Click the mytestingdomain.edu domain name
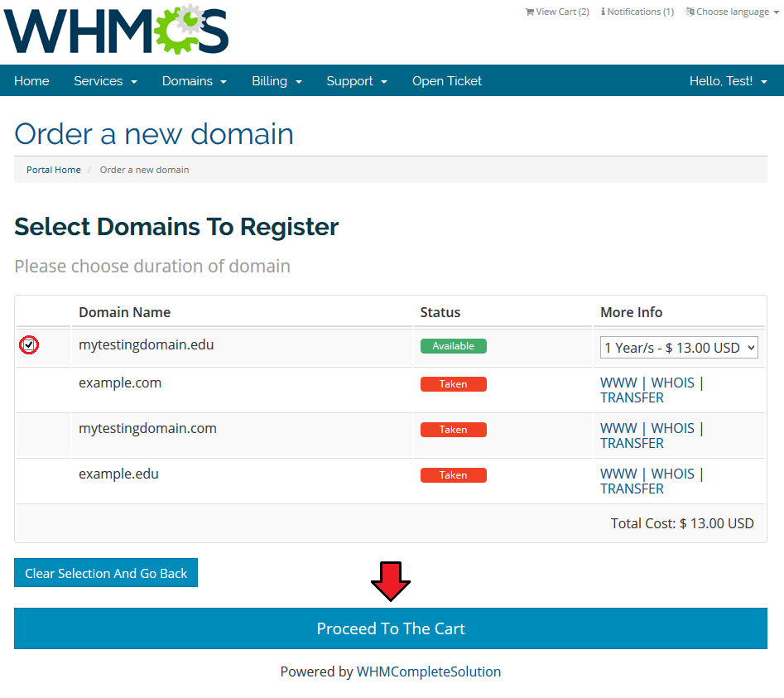 146,345
